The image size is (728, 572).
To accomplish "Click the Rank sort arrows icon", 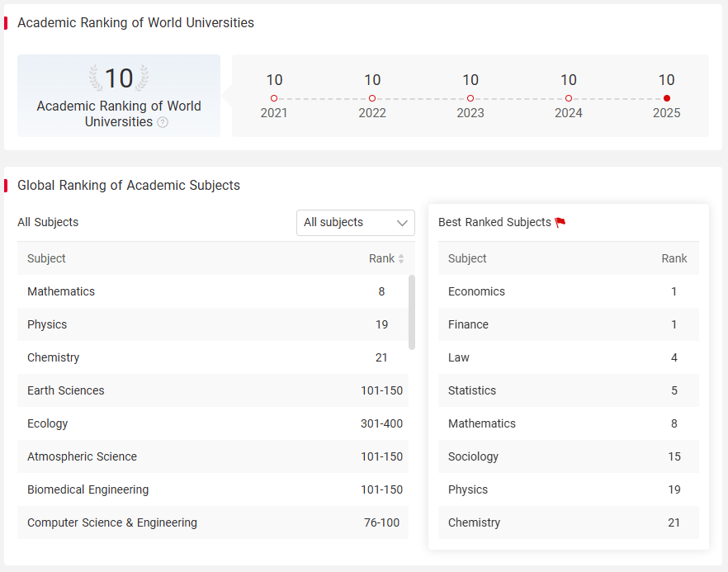I will click(401, 258).
